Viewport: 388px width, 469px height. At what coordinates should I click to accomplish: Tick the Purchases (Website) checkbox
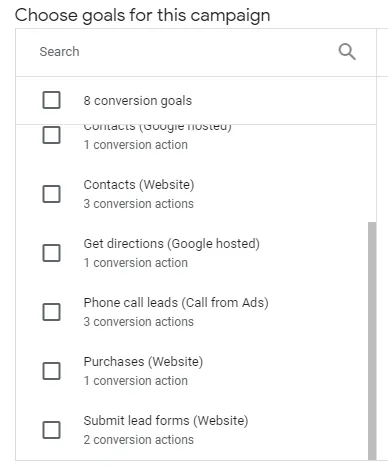[51, 371]
